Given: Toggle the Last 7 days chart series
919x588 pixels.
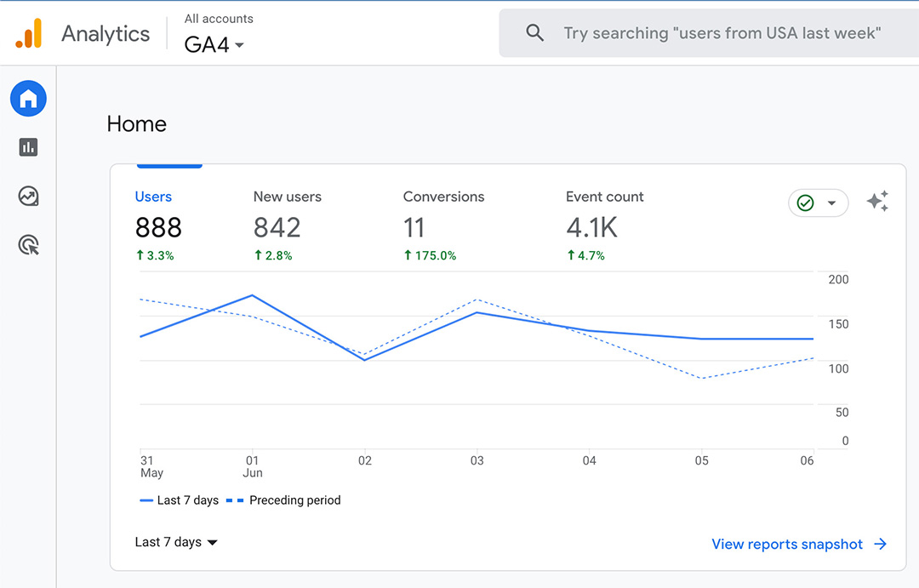Looking at the screenshot, I should click(x=179, y=500).
